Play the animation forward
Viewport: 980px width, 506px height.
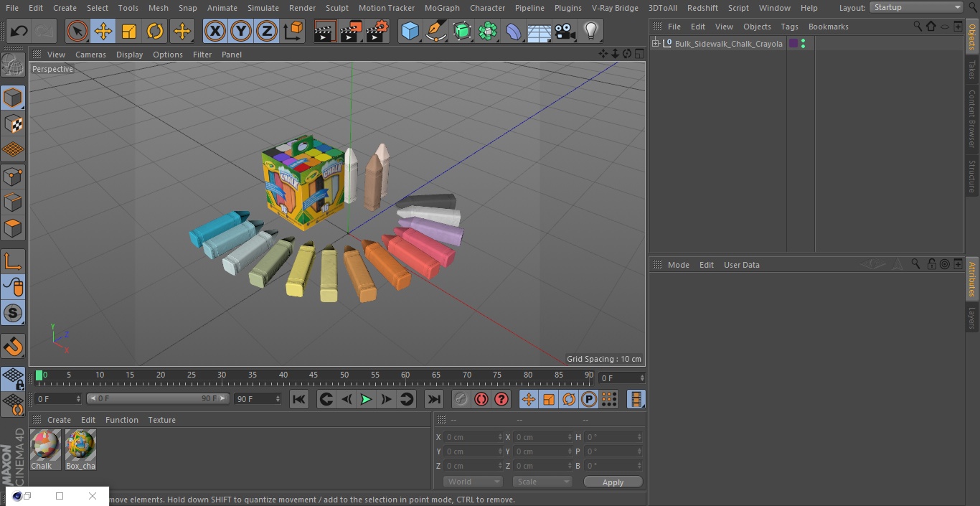click(x=366, y=399)
